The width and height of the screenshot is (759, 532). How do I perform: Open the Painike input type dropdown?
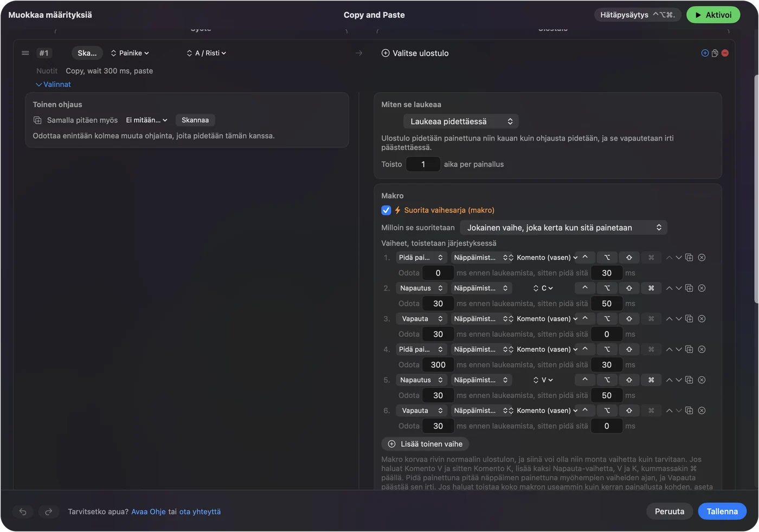point(130,53)
